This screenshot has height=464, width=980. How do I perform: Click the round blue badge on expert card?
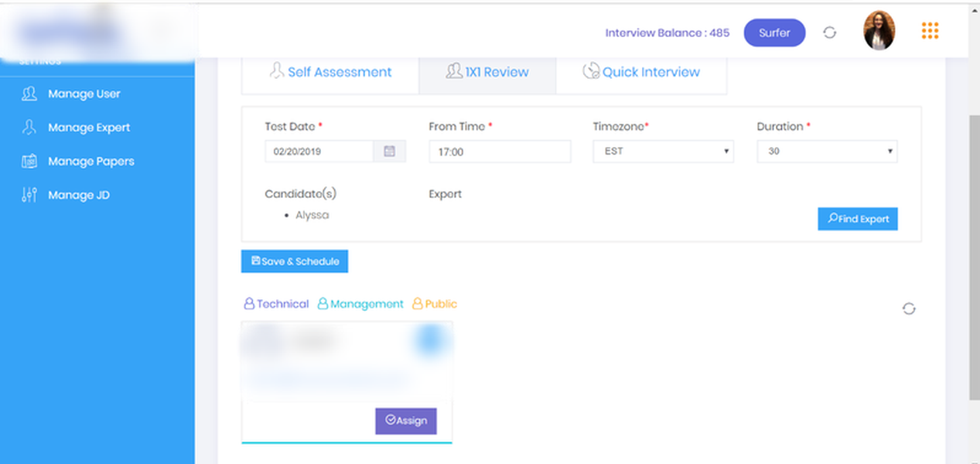coord(429,339)
